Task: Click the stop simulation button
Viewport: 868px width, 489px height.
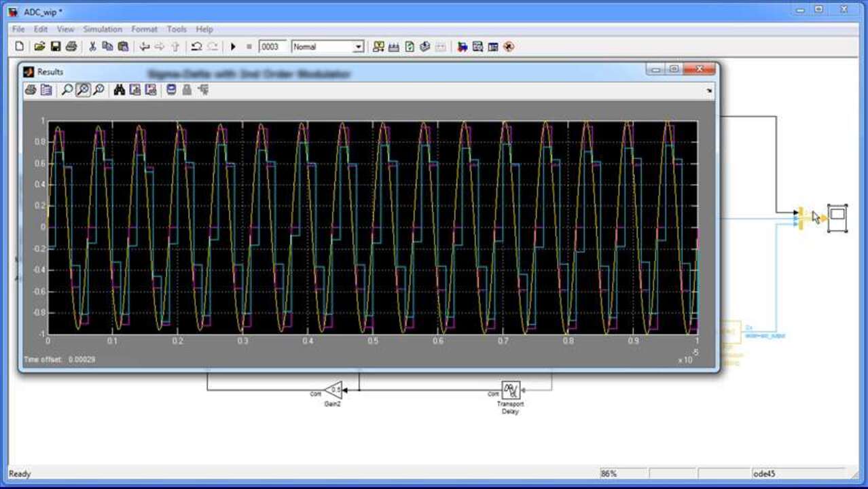Action: tap(249, 47)
